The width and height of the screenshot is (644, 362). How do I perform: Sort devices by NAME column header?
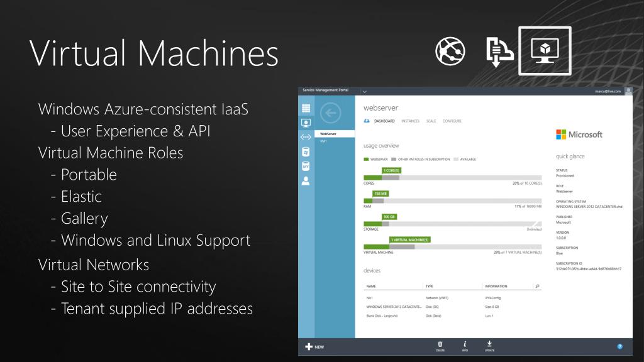point(371,287)
